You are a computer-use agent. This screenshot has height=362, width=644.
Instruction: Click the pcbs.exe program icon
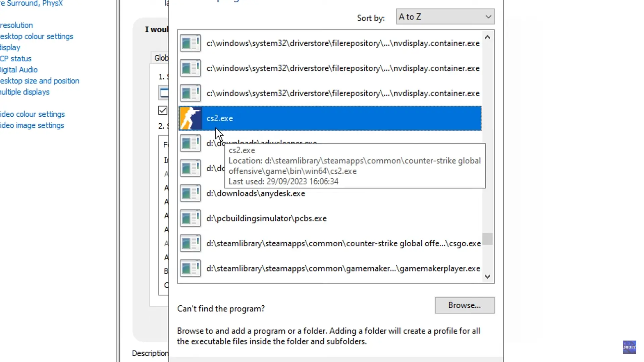click(191, 219)
